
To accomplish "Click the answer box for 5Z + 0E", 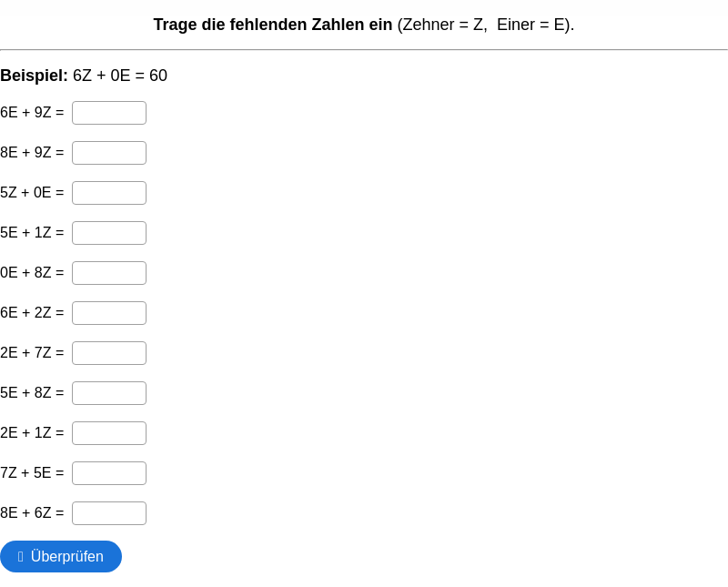I will click(109, 193).
